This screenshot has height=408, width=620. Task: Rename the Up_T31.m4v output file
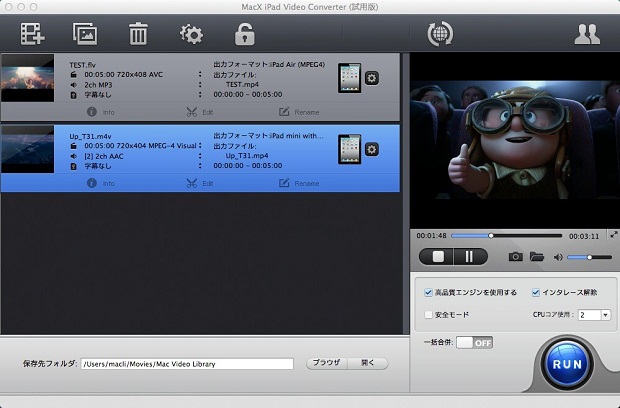[299, 183]
